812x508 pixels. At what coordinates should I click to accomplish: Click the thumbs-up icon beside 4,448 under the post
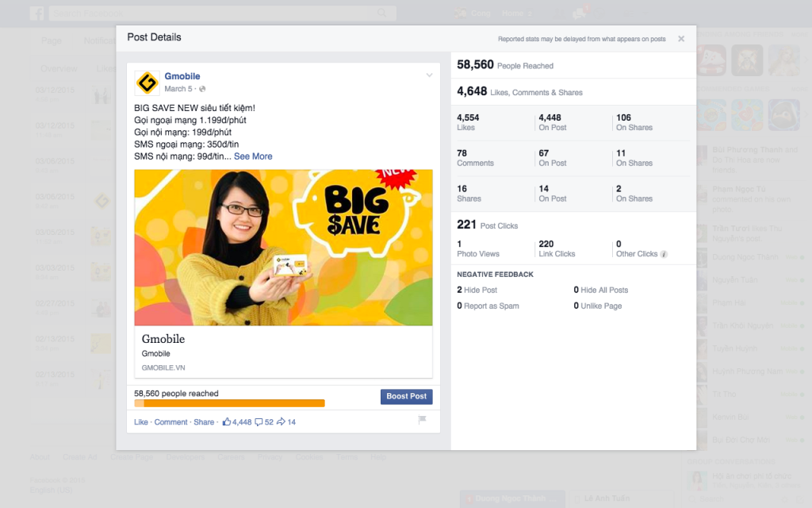[226, 422]
